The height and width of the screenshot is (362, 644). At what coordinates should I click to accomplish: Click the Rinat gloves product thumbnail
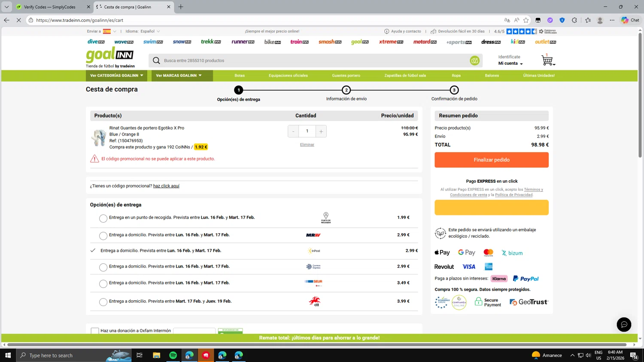click(x=99, y=138)
